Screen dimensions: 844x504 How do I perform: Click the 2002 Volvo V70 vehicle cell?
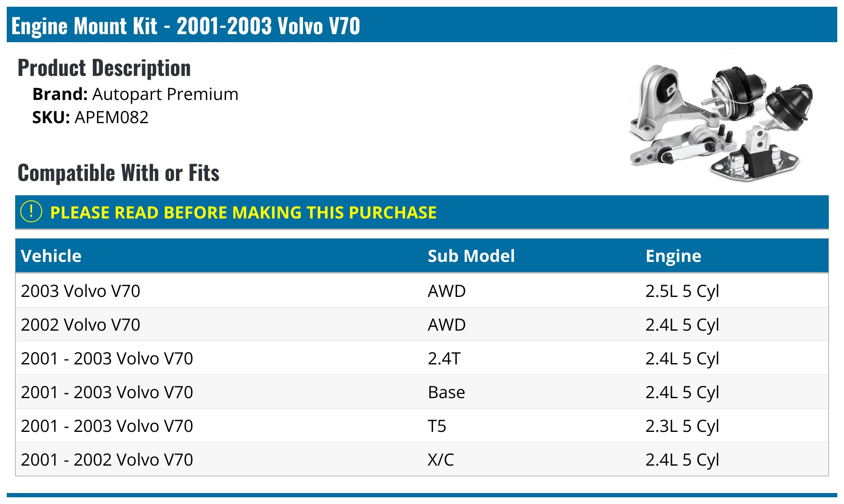pyautogui.click(x=81, y=325)
